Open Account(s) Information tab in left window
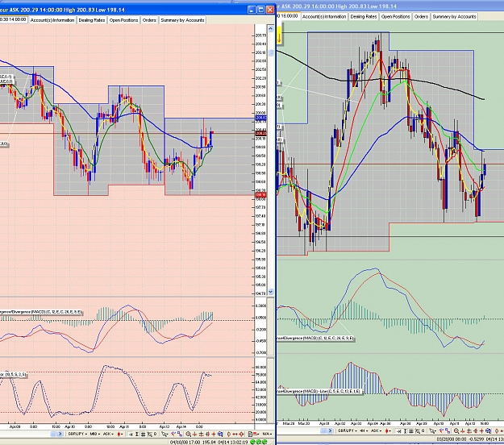 pos(52,20)
